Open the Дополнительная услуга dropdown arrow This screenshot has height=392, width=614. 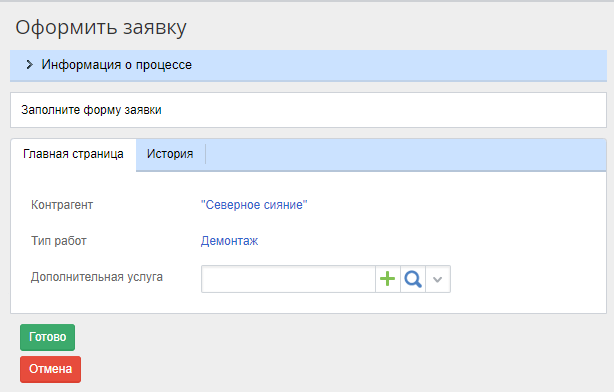tap(438, 279)
